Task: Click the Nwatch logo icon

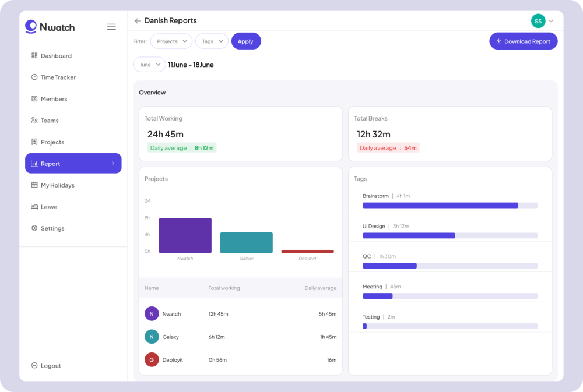Action: click(31, 26)
